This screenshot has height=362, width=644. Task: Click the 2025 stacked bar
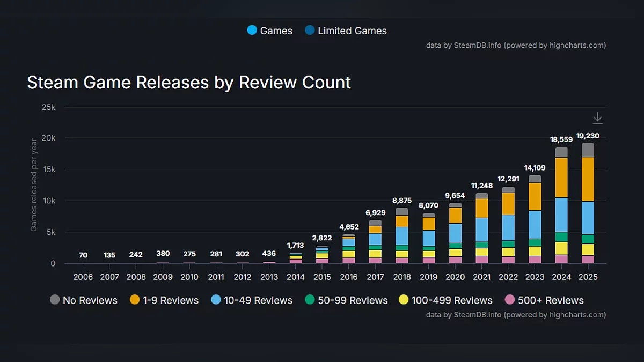[588, 203]
